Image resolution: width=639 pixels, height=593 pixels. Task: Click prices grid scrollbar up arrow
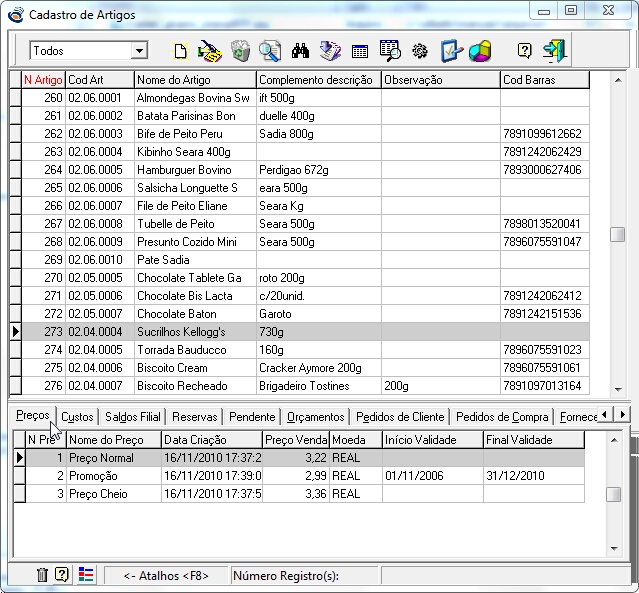point(614,440)
